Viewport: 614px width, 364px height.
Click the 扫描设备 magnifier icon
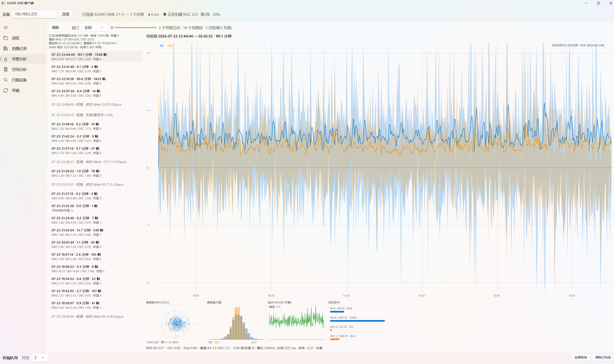click(6, 80)
